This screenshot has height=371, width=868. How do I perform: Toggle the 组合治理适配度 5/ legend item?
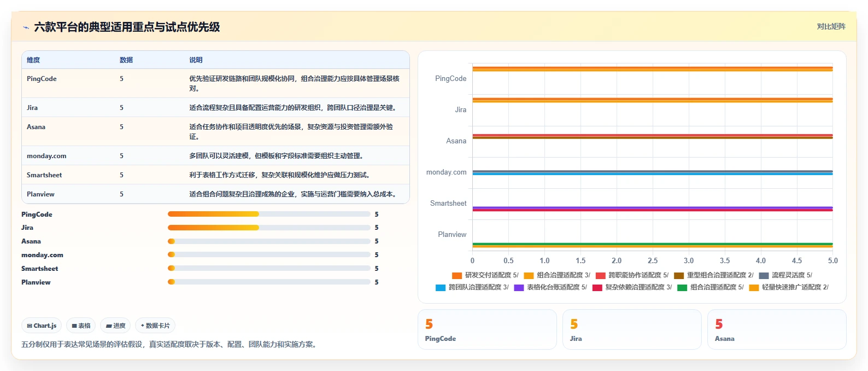[710, 287]
